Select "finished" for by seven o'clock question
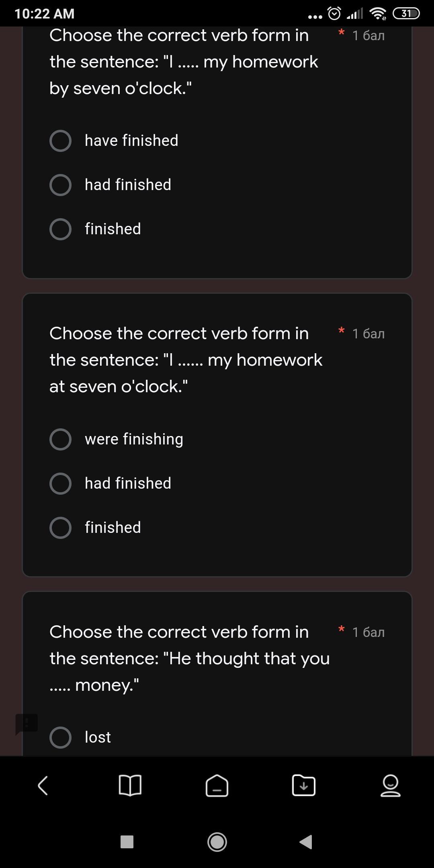The image size is (434, 868). [x=61, y=229]
